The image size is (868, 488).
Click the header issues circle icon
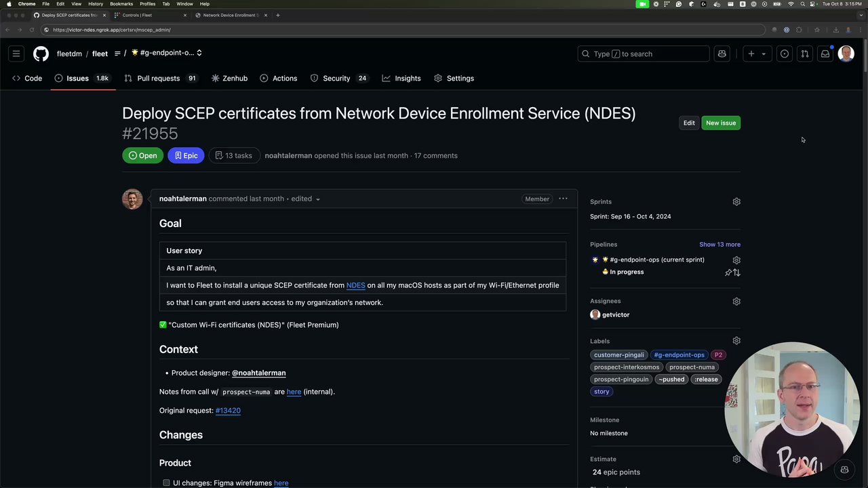(785, 54)
